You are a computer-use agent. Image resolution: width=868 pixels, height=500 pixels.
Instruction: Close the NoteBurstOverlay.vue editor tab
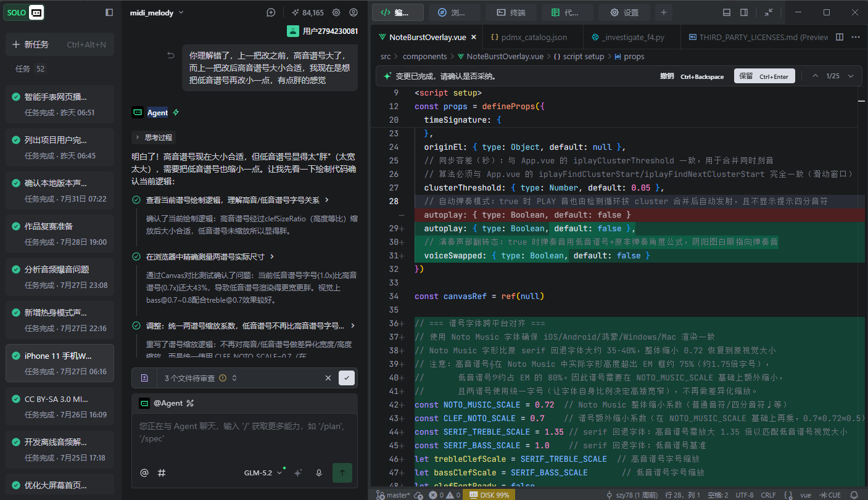tap(474, 37)
